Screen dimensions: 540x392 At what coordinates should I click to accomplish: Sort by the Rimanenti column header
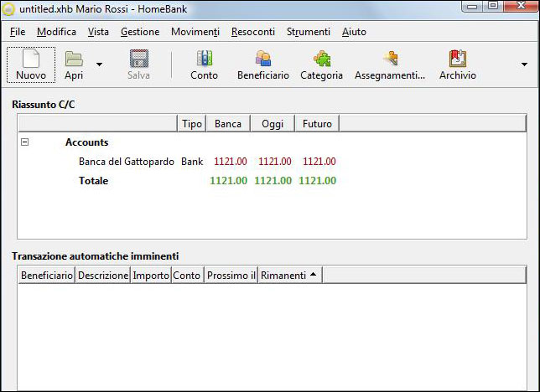pyautogui.click(x=288, y=276)
